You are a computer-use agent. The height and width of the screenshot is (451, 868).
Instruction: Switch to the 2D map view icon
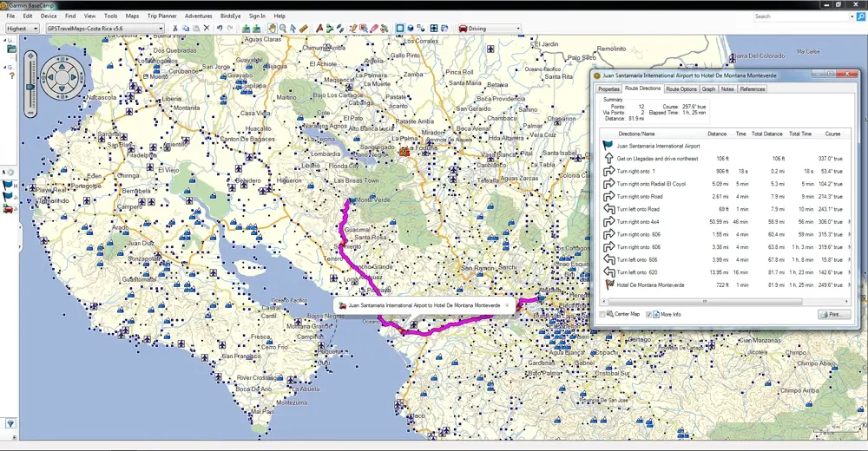click(400, 29)
